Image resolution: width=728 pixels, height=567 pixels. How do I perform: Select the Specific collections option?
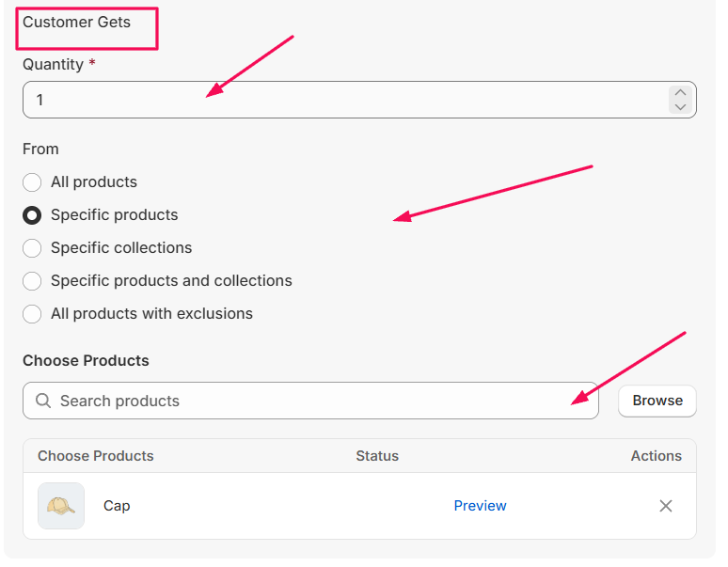click(32, 248)
